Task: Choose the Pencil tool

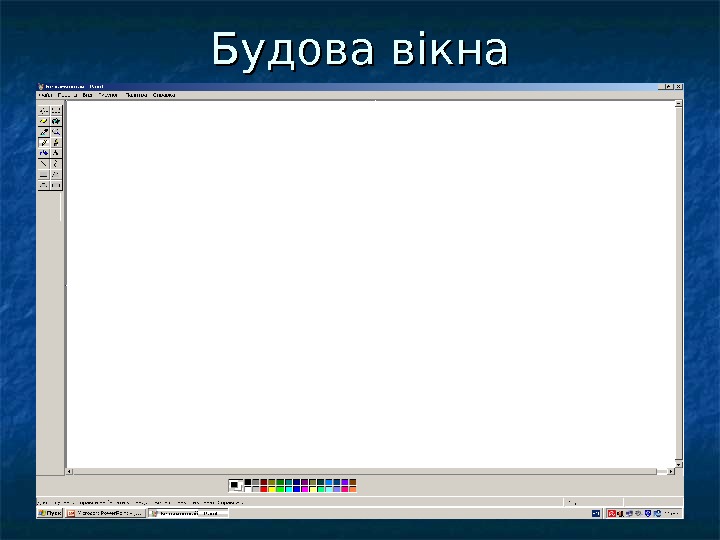Action: pyautogui.click(x=44, y=142)
